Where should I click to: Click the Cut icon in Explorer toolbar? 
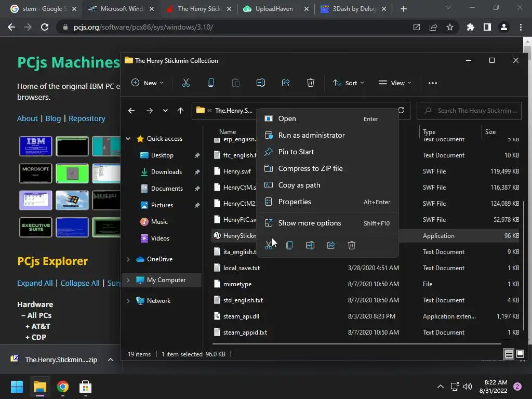(x=185, y=83)
